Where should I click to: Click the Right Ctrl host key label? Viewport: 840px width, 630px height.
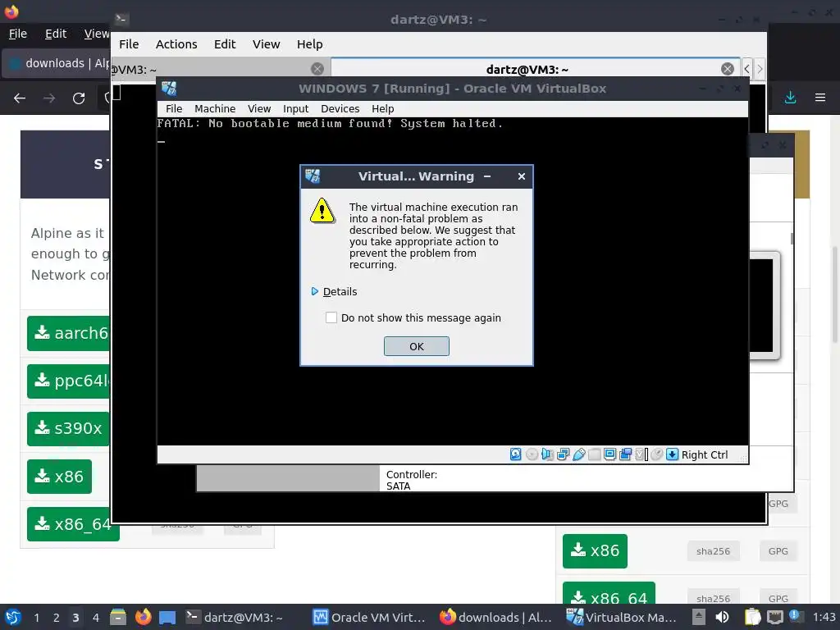coord(705,454)
